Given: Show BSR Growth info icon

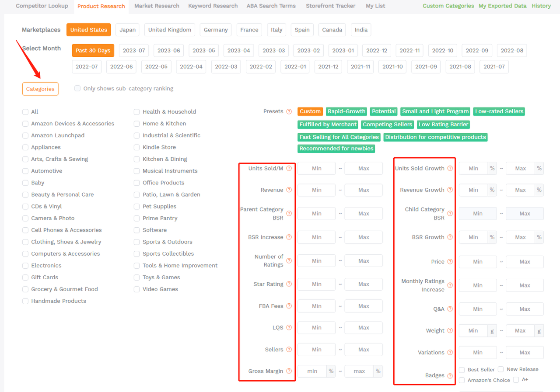Looking at the screenshot, I should click(450, 237).
